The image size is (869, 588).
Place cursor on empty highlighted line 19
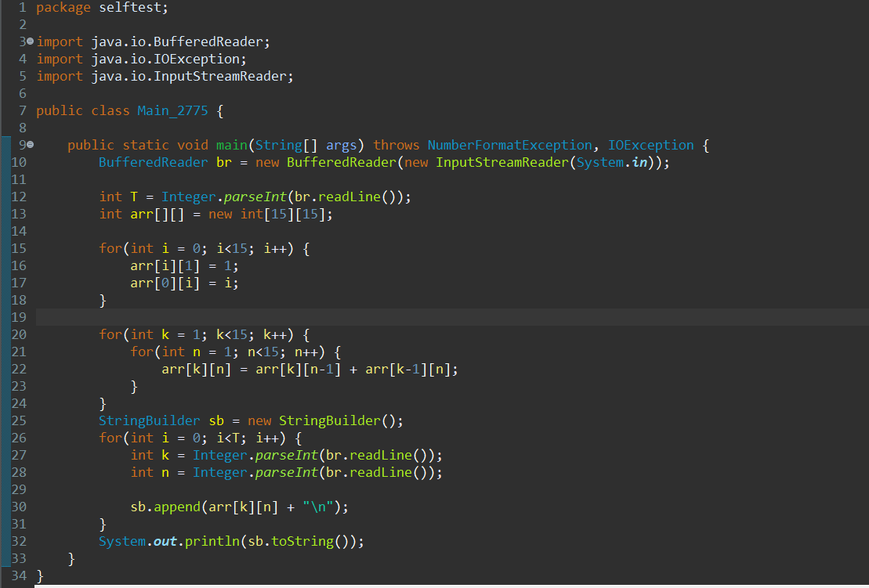click(452, 317)
